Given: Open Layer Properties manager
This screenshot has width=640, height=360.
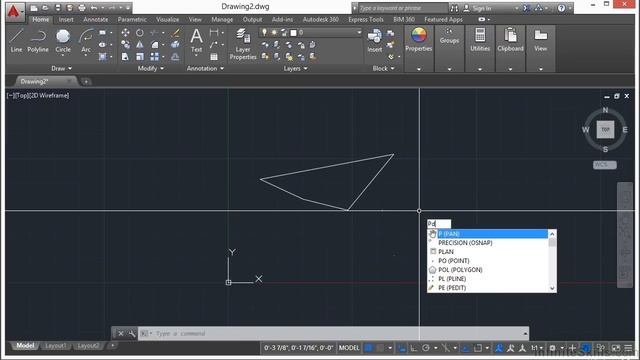Looking at the screenshot, I should tap(243, 44).
